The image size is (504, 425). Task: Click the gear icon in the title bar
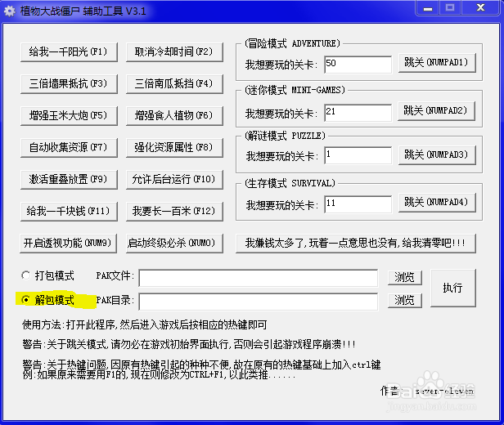10,11
